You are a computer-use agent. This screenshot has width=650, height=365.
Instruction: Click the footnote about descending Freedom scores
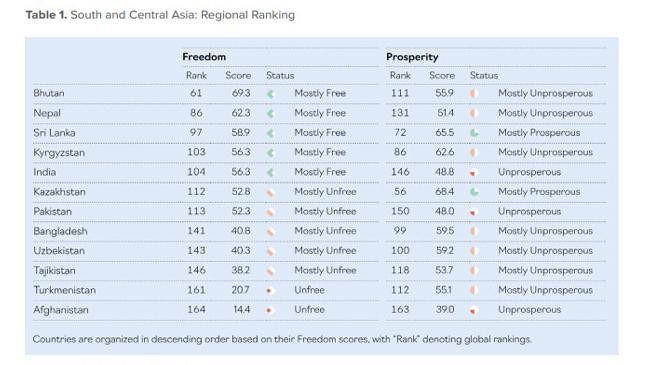click(282, 339)
